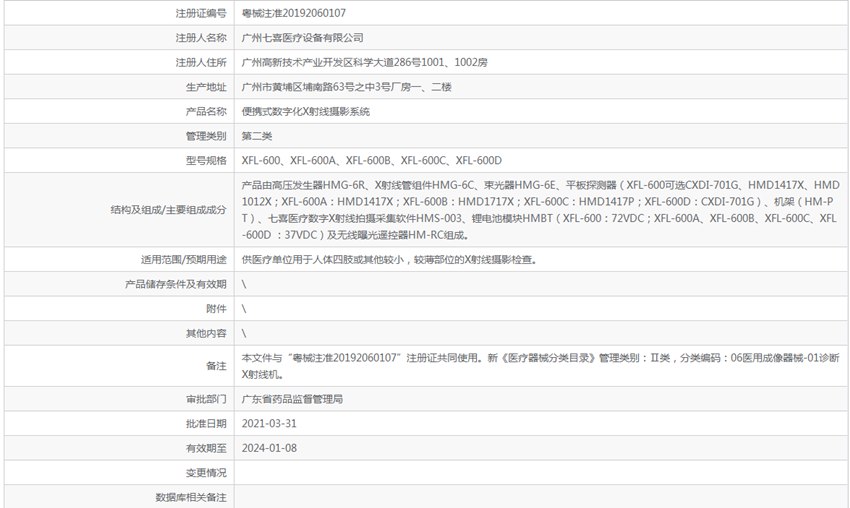
Task: Select the 第二类 value
Action: click(x=257, y=136)
